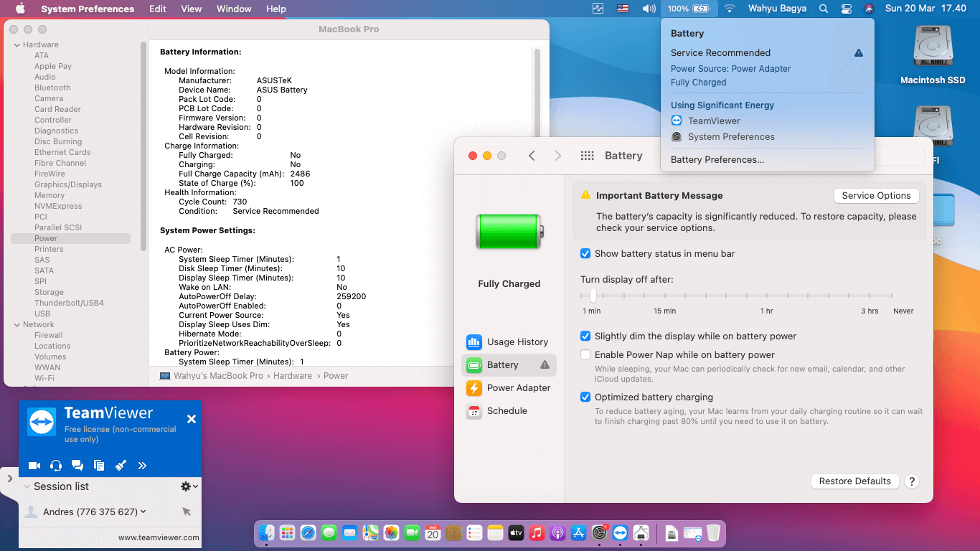The width and height of the screenshot is (980, 551).
Task: Click Restore Defaults button
Action: coord(854,481)
